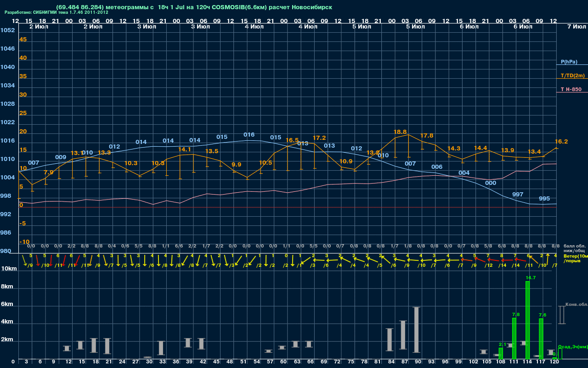Select the 9.9 temperature value
588x368 pixels.
click(237, 165)
